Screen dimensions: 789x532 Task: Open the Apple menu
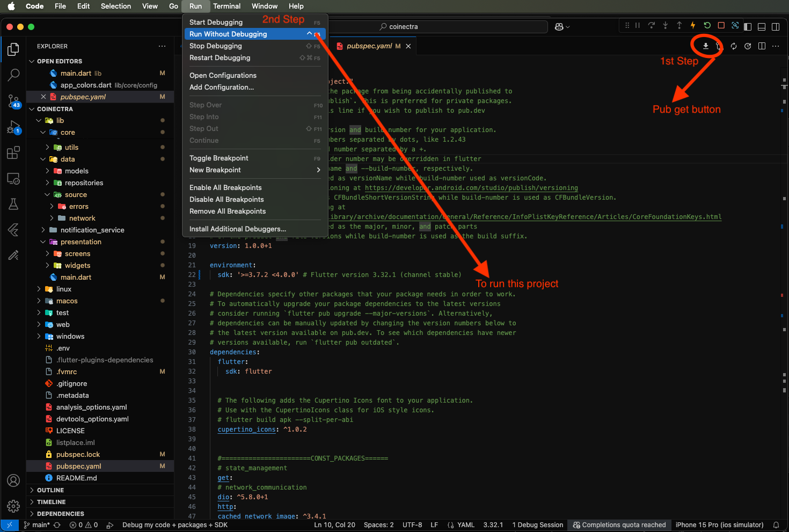11,6
